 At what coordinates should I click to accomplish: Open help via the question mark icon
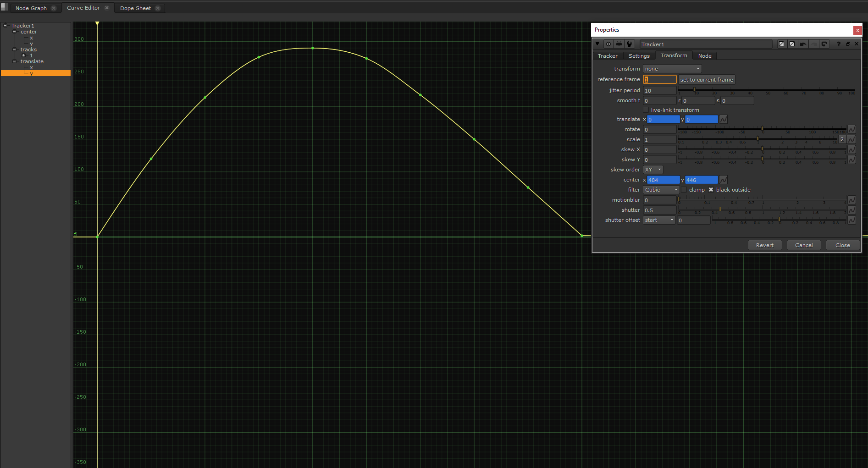click(x=839, y=44)
